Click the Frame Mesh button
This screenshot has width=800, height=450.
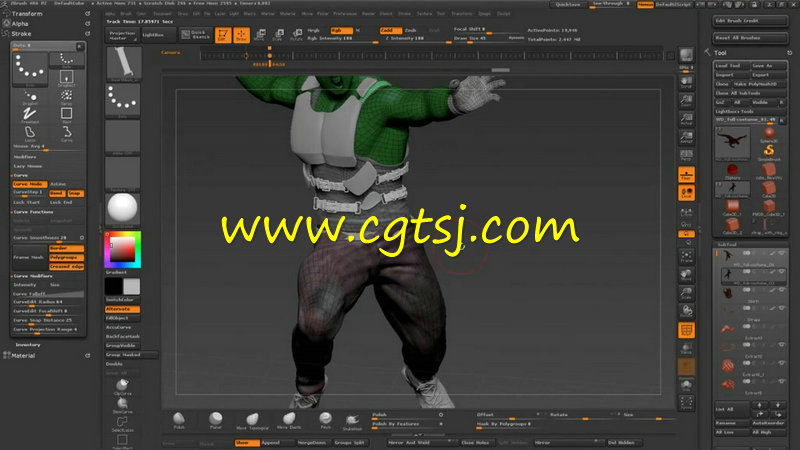tap(30, 257)
